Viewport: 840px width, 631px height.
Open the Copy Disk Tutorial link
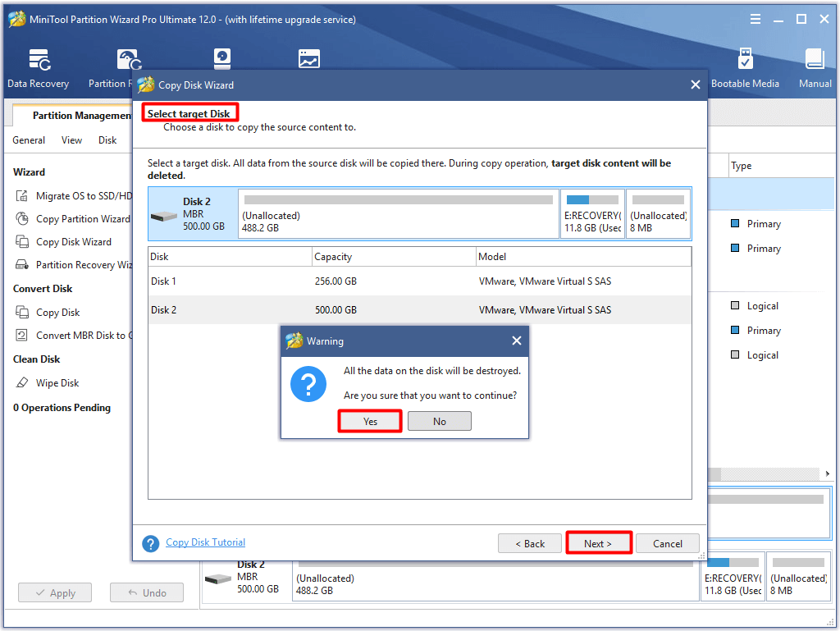click(x=205, y=542)
